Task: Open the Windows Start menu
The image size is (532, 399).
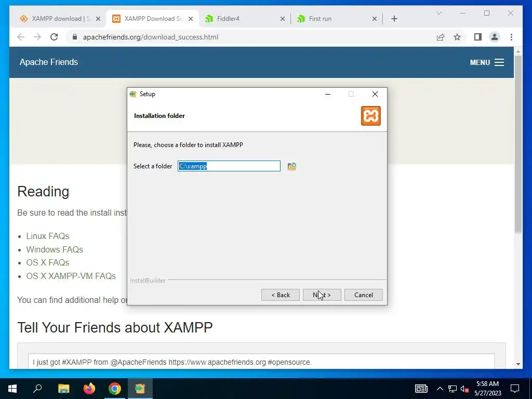Action: tap(12, 389)
